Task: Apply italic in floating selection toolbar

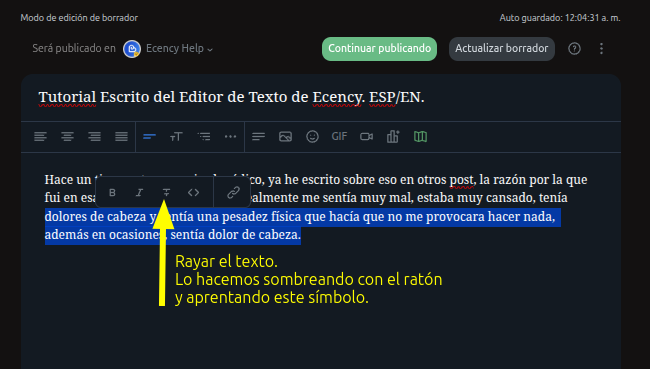Action: 139,192
